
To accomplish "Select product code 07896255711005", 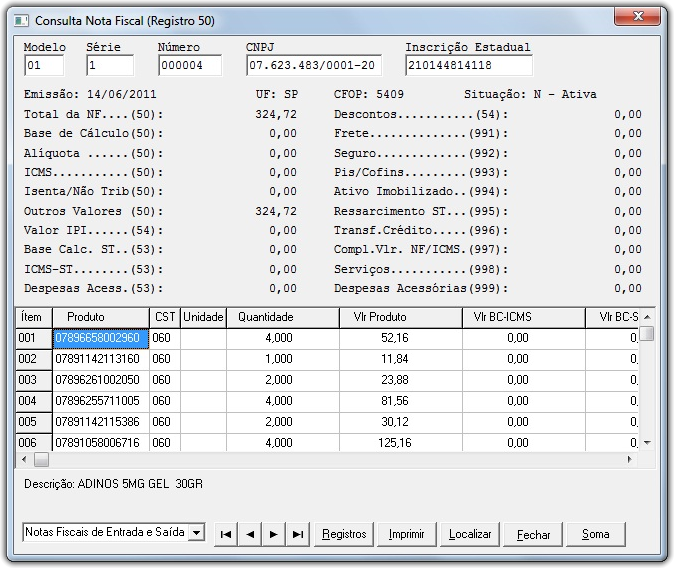I will point(101,401).
